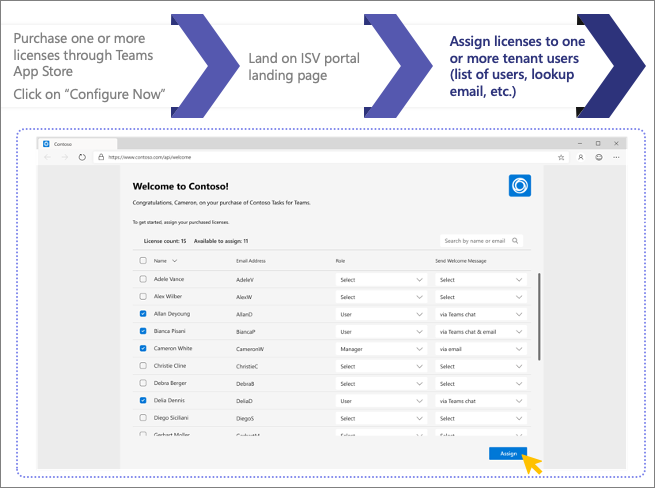Click the Contoso tab favicon
Viewport: 655px width, 488px height.
pyautogui.click(x=46, y=144)
